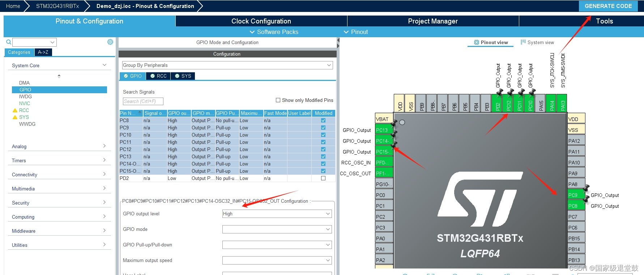Image resolution: width=644 pixels, height=275 pixels.
Task: Select pin PA14 on the chip
Action: coord(552,103)
